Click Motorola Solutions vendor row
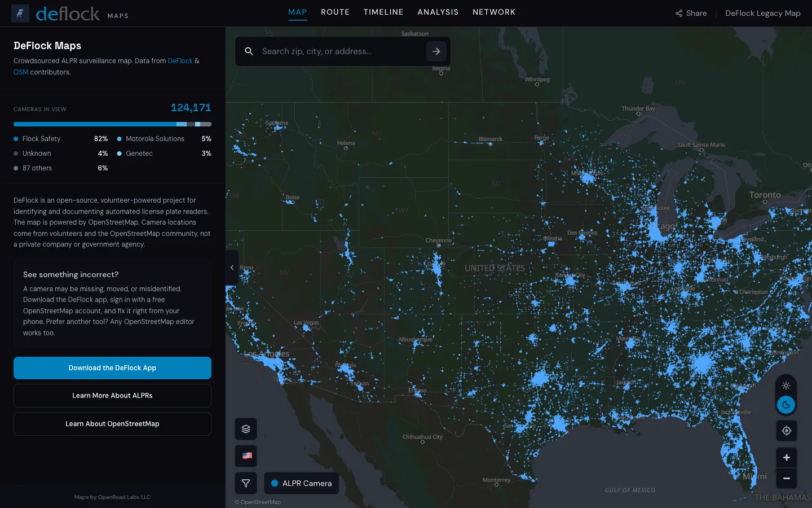Image resolution: width=812 pixels, height=508 pixels. pyautogui.click(x=164, y=139)
